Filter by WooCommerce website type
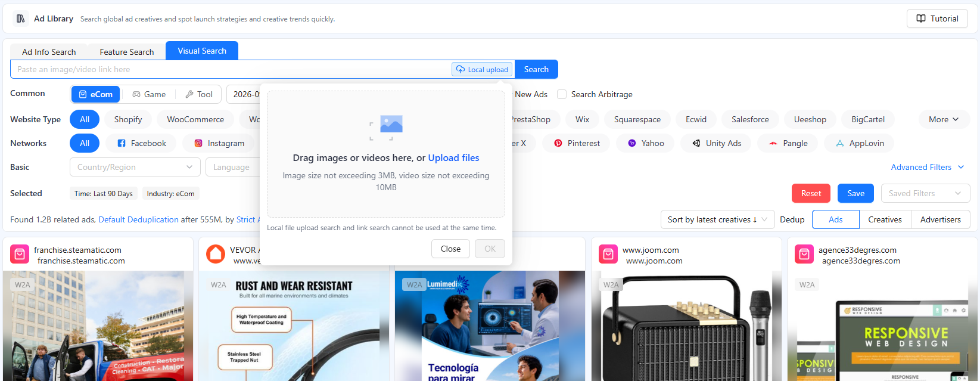 click(x=195, y=119)
